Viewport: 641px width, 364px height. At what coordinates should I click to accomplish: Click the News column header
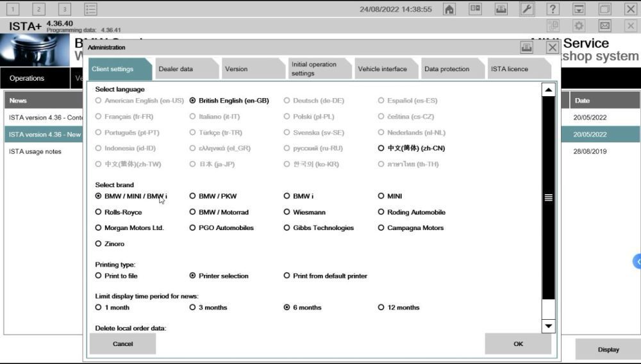(44, 101)
